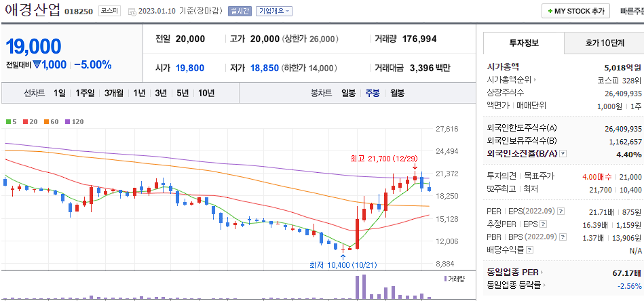Click the 외국인보유주식수 value 1,162,657

click(625, 142)
